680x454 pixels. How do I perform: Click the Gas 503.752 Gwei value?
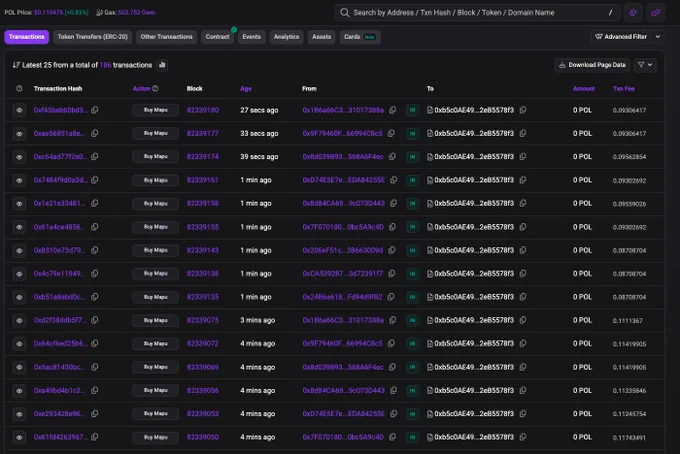point(137,13)
